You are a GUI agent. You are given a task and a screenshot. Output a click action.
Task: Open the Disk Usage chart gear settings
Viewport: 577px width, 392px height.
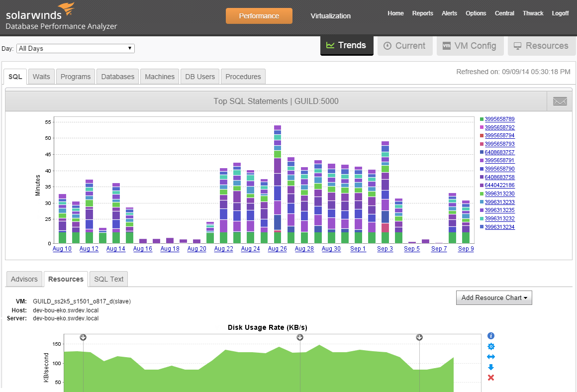coord(491,346)
